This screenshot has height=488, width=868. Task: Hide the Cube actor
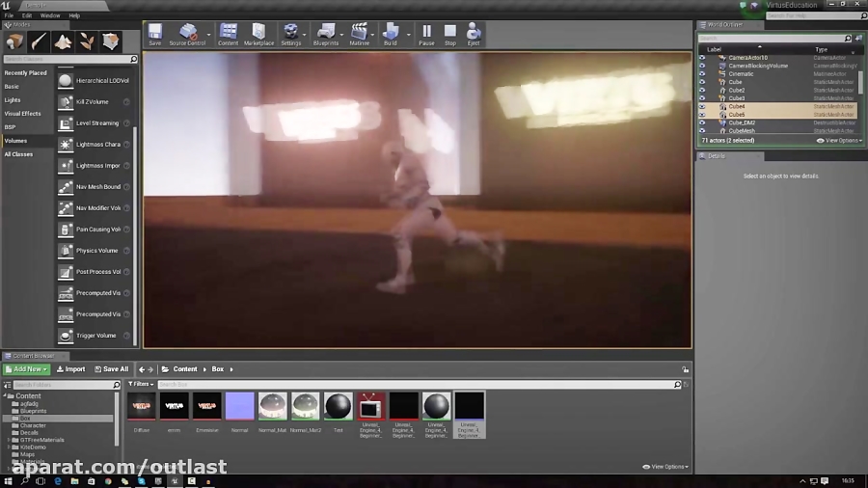pyautogui.click(x=702, y=82)
